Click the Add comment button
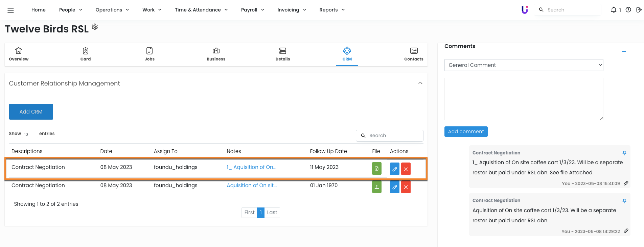This screenshot has width=644, height=247. (x=466, y=131)
